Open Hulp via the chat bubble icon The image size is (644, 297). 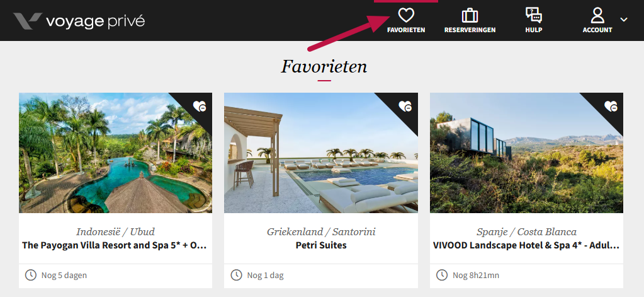coord(533,16)
